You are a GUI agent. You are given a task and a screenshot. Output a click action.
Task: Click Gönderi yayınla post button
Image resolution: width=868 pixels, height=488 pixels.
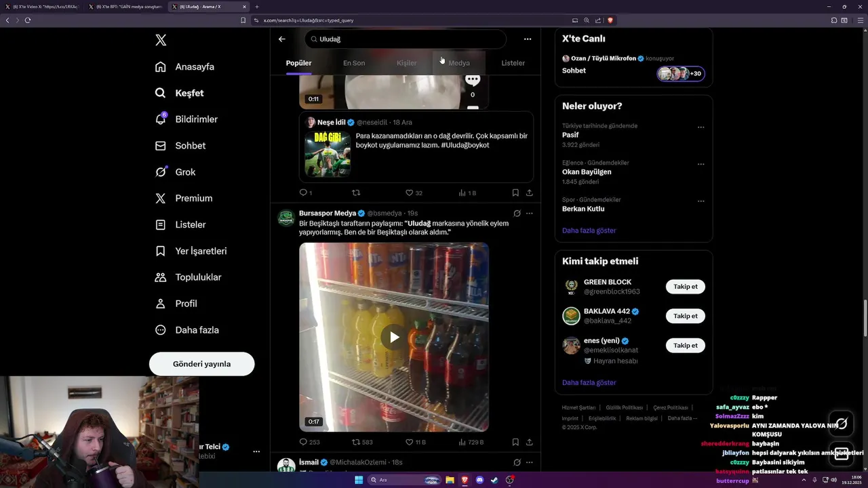pos(201,364)
